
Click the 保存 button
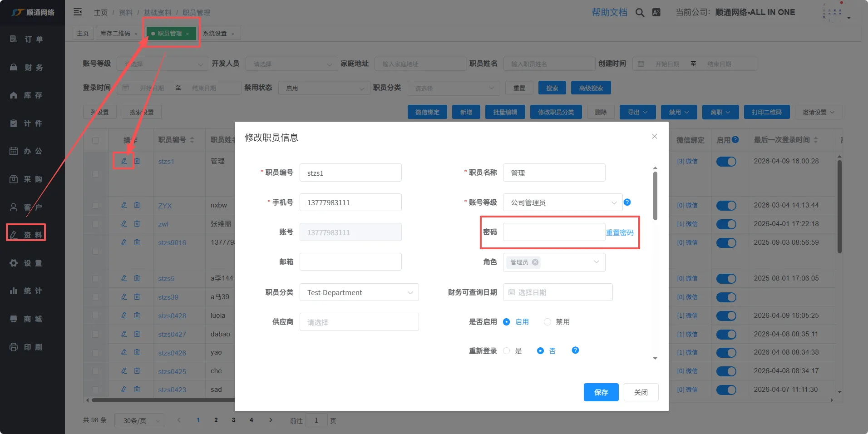click(601, 392)
